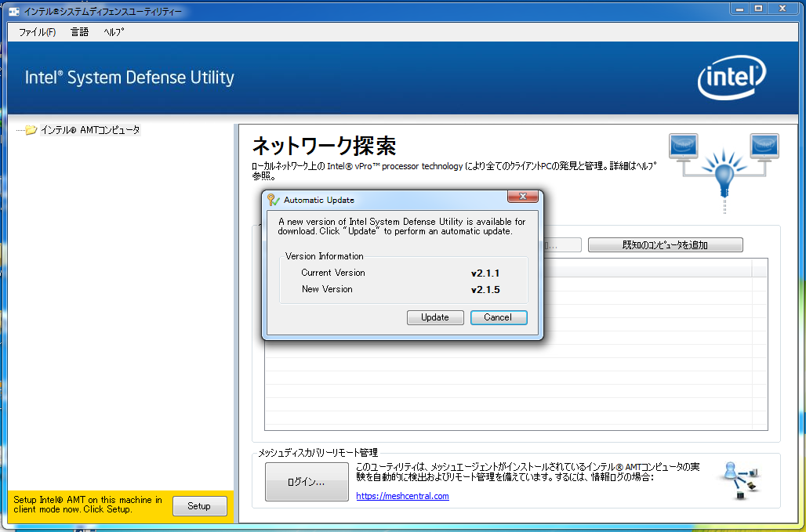Click the Automatic Update dialog key icon
806x532 pixels.
coord(273,200)
